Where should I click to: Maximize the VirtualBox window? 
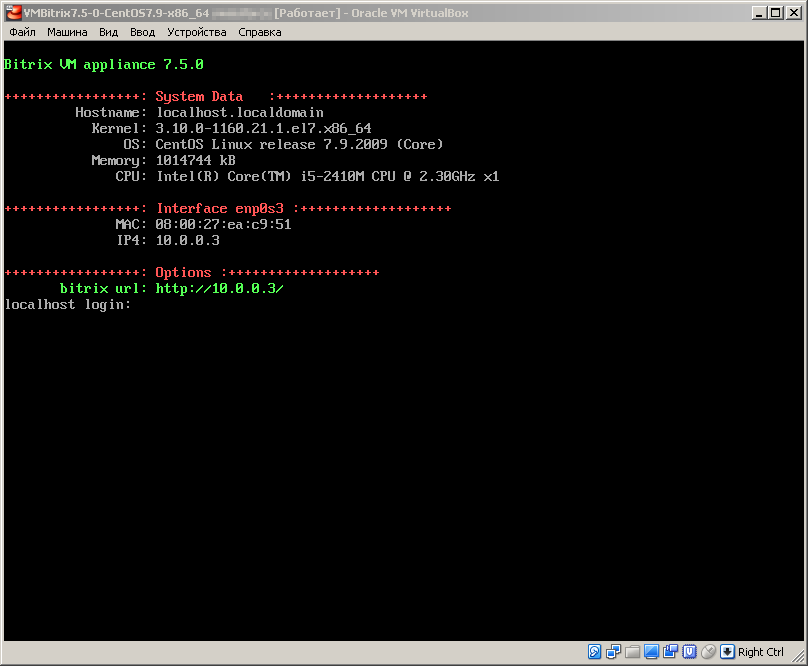[x=776, y=13]
